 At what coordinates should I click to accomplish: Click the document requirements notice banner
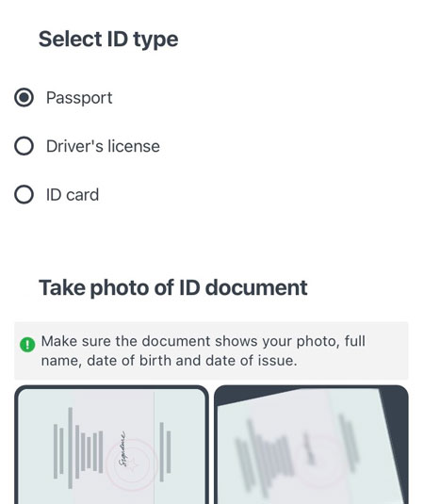click(x=211, y=350)
